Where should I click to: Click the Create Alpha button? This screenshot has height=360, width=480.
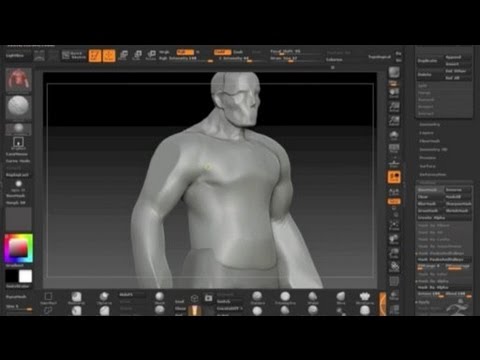444,218
